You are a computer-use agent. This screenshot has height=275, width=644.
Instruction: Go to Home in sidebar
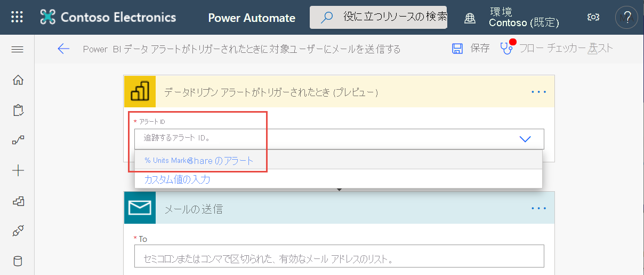tap(18, 81)
